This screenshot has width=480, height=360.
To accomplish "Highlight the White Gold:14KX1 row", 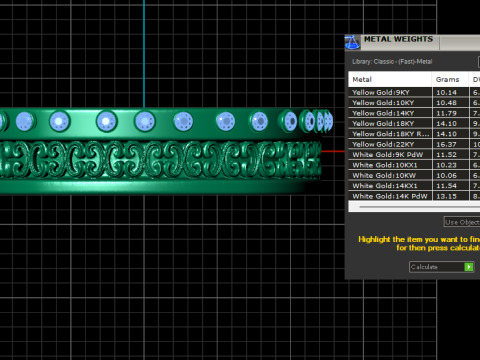I will [414, 186].
